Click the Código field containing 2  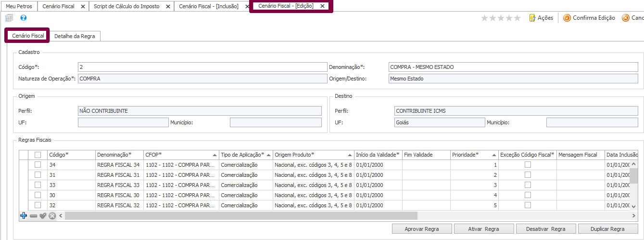[202, 67]
